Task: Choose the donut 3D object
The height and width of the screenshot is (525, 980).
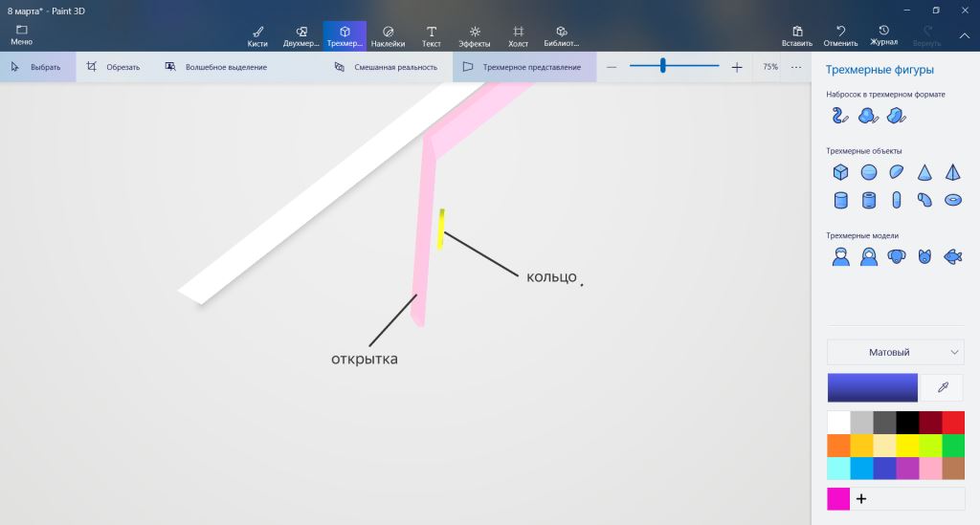Action: point(952,200)
